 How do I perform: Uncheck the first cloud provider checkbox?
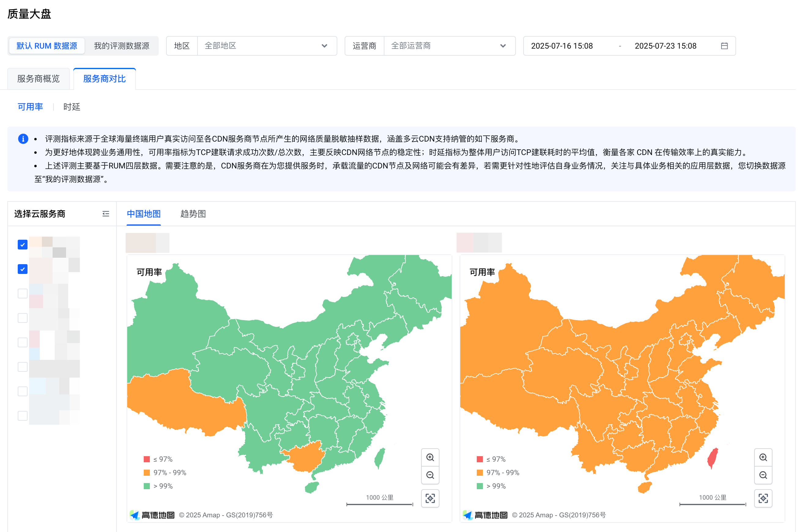(x=22, y=245)
